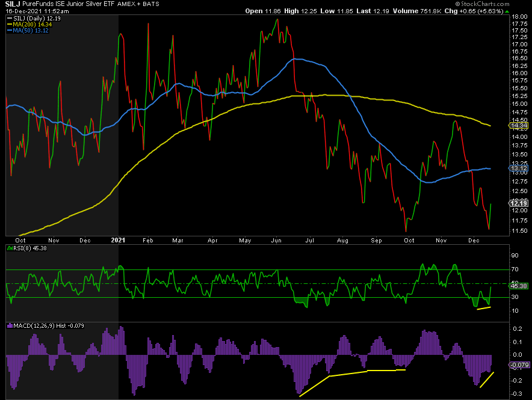Click the Low 11.85 value
Image resolution: width=532 pixels, height=400 pixels.
[x=336, y=11]
